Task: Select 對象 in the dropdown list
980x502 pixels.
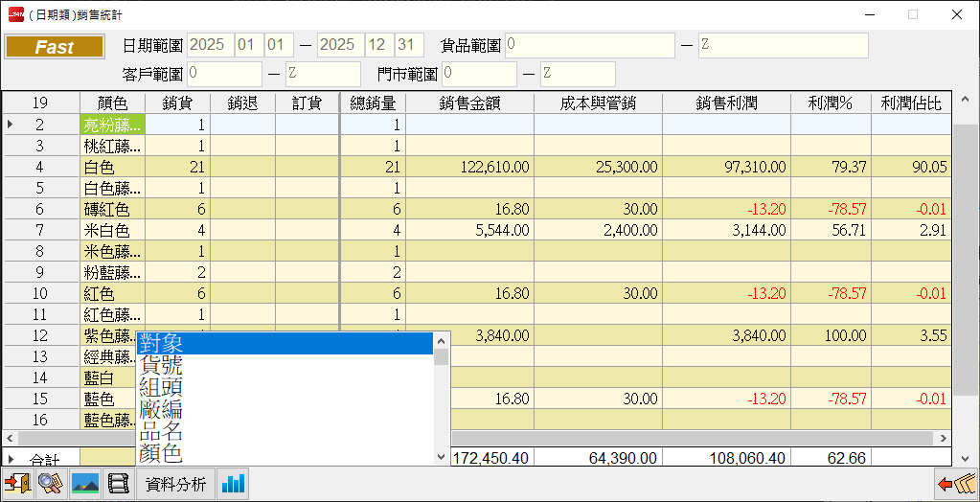Action: (x=285, y=343)
